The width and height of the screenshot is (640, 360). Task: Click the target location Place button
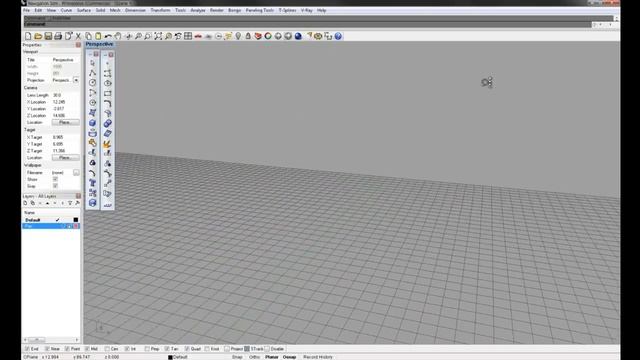(x=65, y=158)
